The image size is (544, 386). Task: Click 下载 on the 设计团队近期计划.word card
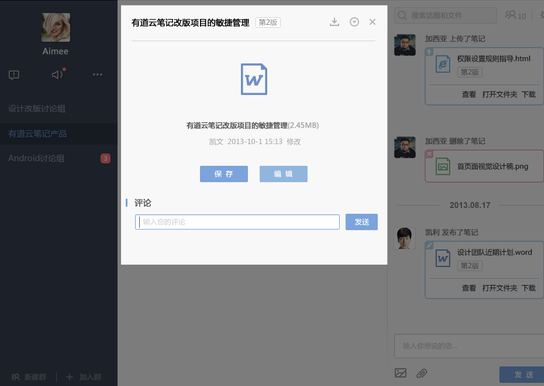click(529, 288)
